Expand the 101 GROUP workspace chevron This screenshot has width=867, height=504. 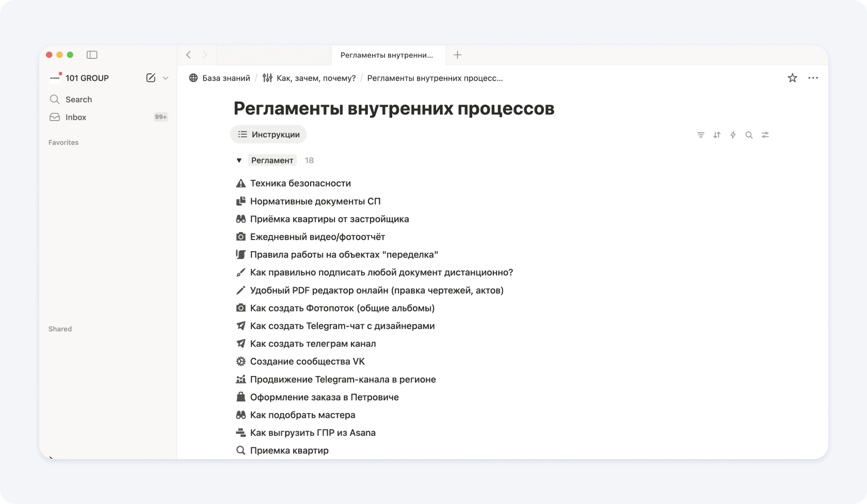pos(166,78)
